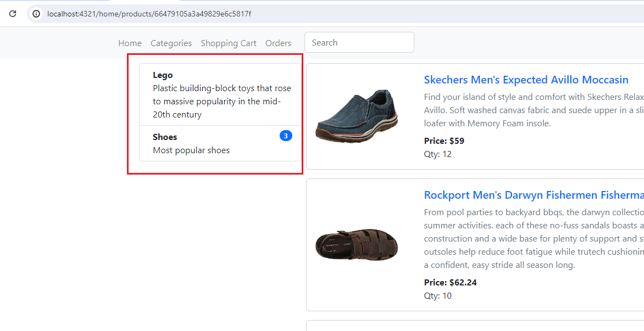Open the Shopping Cart nav link
Screen dimensions: 644x331
229,43
